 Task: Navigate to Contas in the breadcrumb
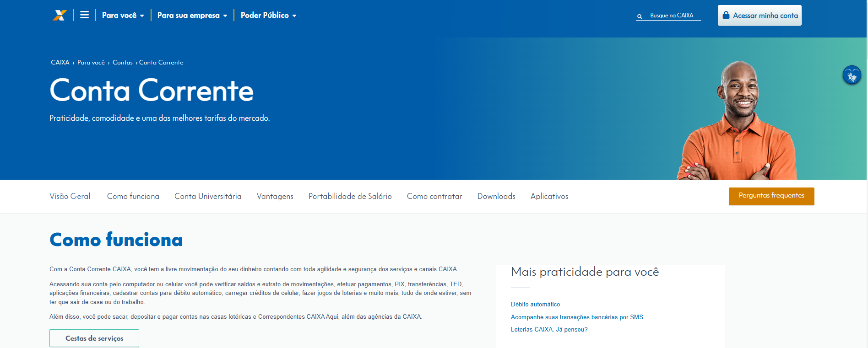(122, 63)
